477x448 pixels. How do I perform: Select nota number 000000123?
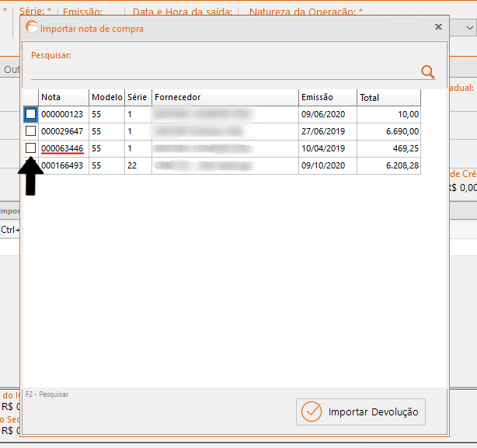[x=62, y=114]
